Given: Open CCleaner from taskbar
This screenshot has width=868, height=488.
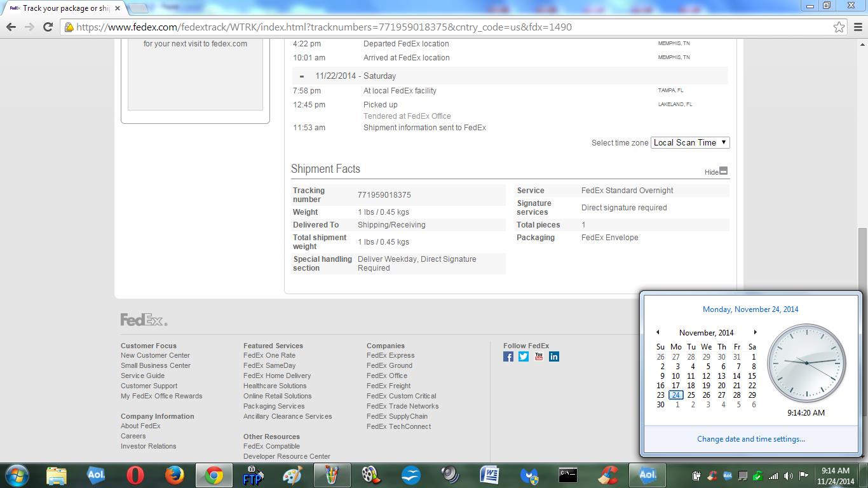Looking at the screenshot, I should (x=607, y=475).
